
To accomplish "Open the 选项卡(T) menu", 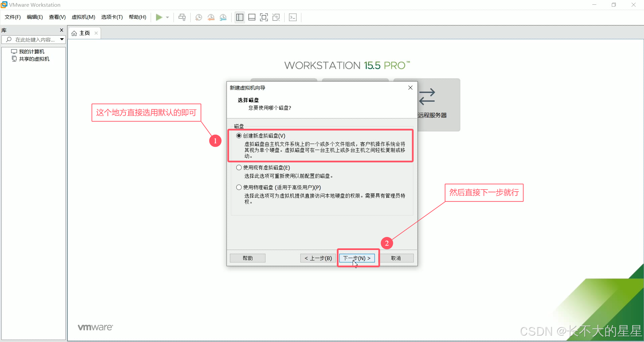I will click(x=112, y=17).
